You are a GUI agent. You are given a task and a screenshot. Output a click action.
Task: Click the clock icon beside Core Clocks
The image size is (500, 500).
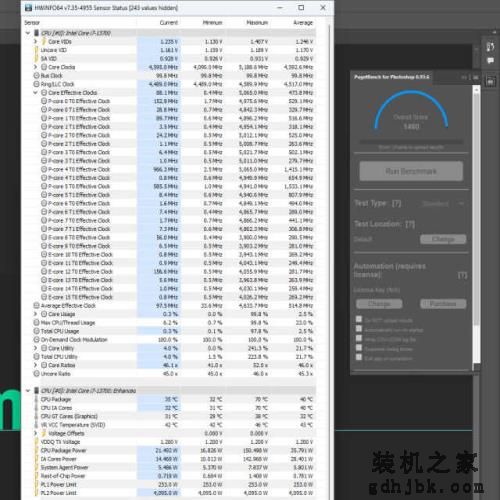click(x=44, y=67)
